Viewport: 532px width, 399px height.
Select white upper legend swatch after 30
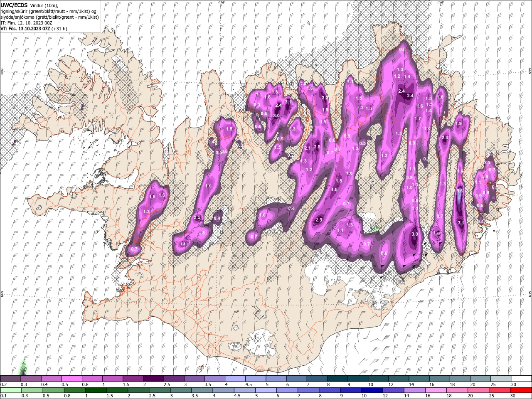(x=521, y=379)
